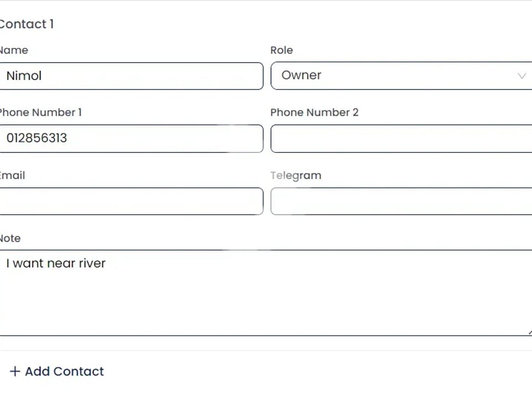Click the Role dropdown chevron arrow
This screenshot has height=399, width=532.
click(x=521, y=76)
